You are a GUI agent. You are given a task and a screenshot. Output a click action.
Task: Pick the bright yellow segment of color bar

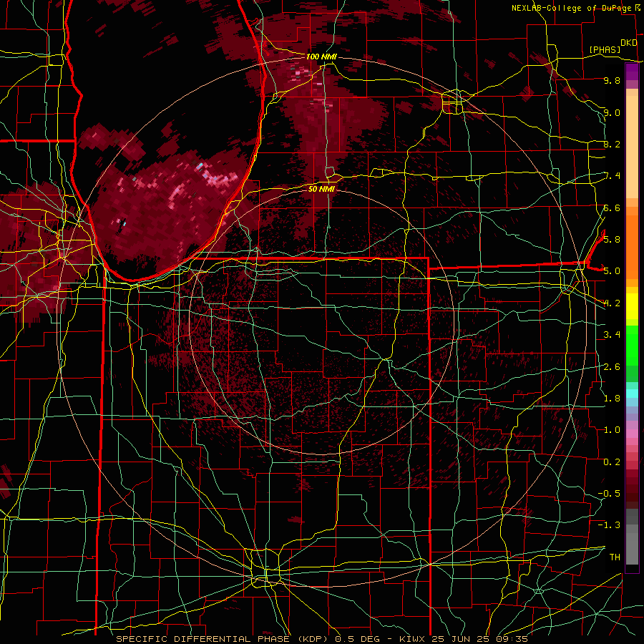point(632,306)
